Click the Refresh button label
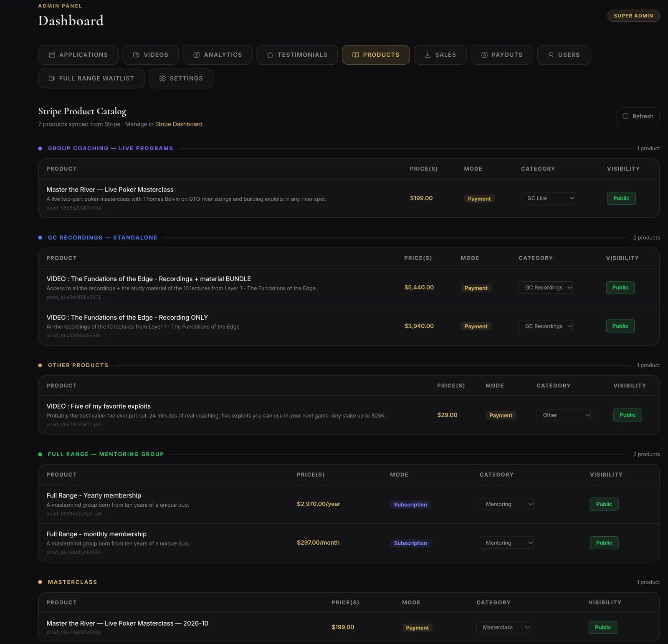 click(643, 116)
